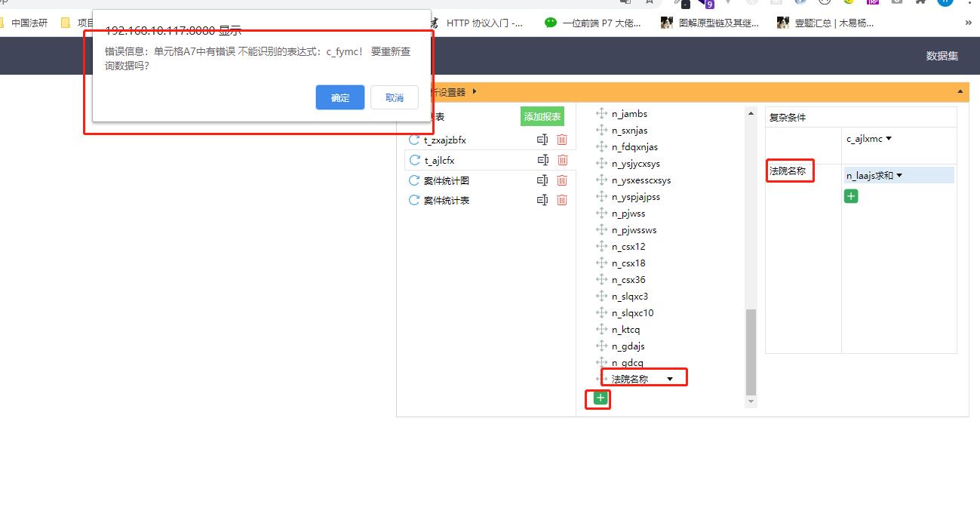The height and width of the screenshot is (532, 980).
Task: Open the c_ajlxmc dropdown
Action: (x=889, y=139)
